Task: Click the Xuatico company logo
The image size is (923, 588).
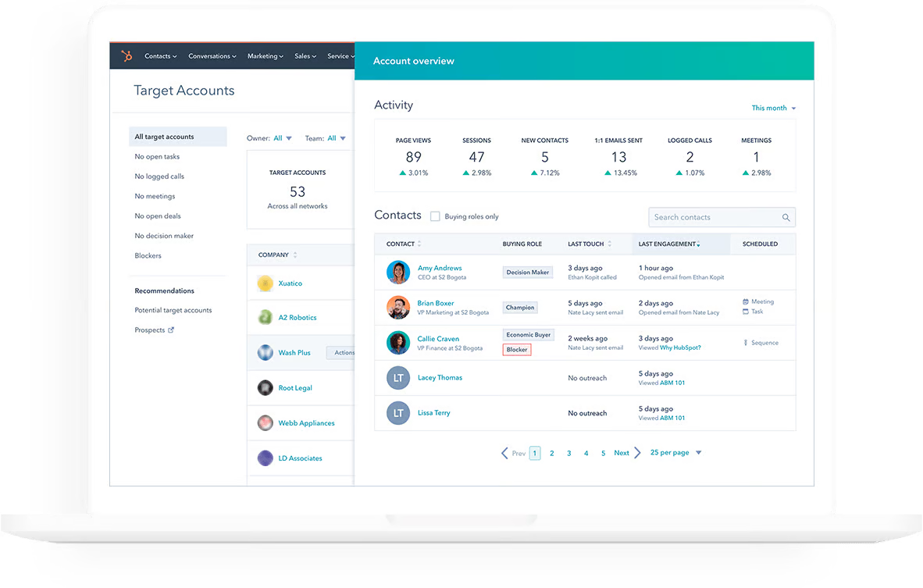Action: (265, 282)
